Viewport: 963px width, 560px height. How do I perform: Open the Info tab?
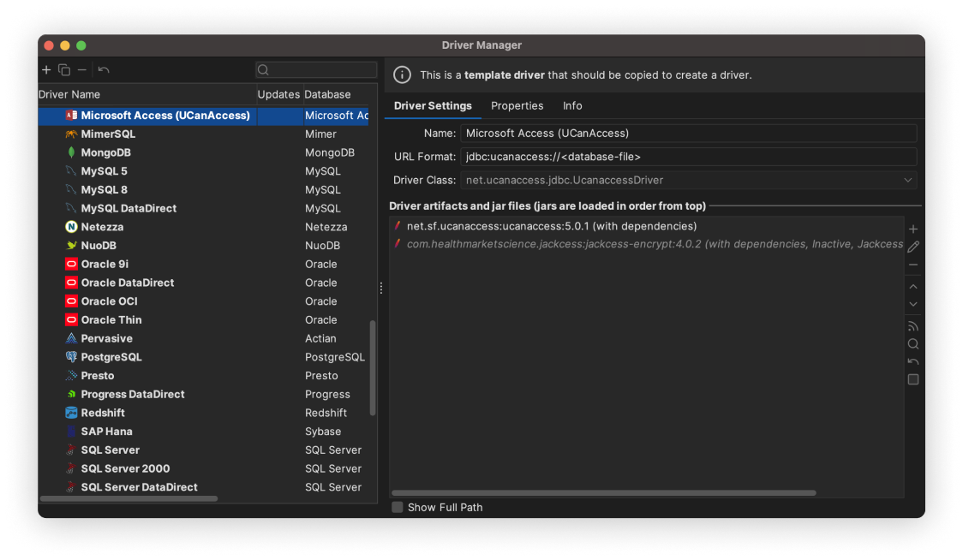572,105
